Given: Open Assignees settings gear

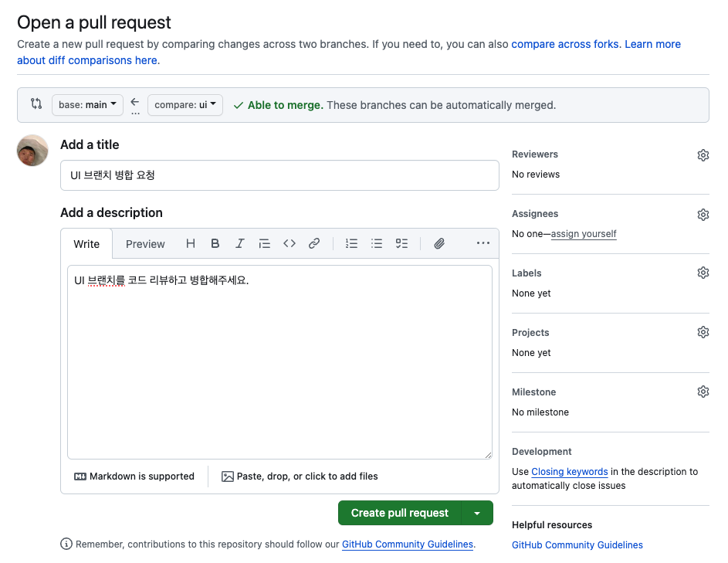Looking at the screenshot, I should (x=703, y=215).
